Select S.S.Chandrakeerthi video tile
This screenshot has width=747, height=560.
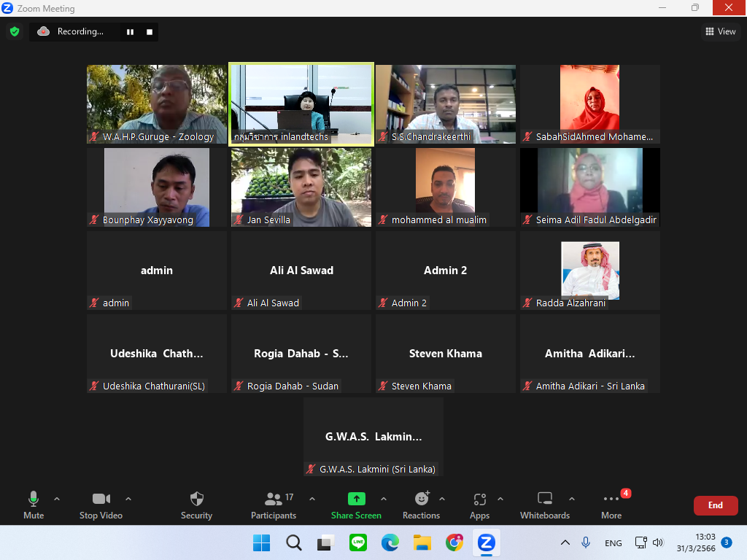pos(446,104)
